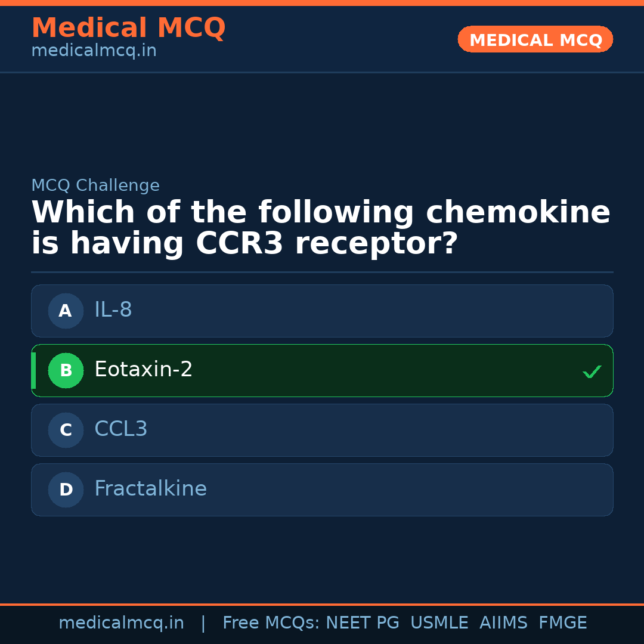Click the green B circle badge
Viewport: 644px width, 644px height.
click(66, 370)
